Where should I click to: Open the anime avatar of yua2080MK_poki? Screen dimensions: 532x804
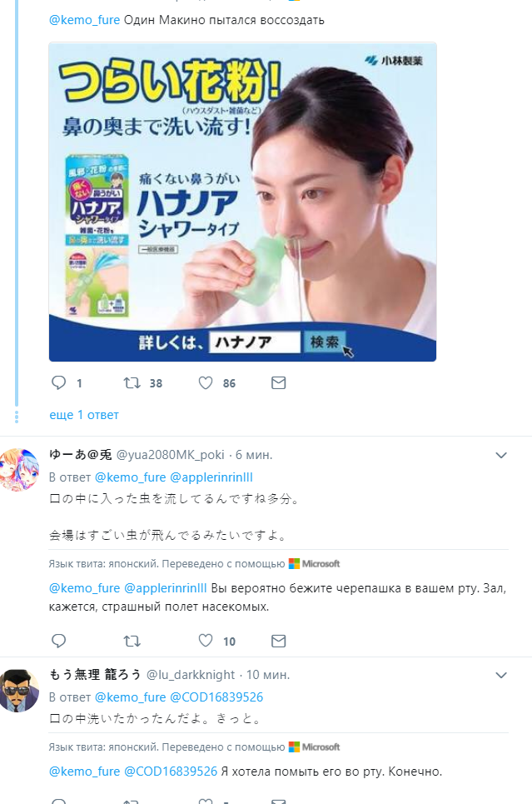tap(19, 470)
